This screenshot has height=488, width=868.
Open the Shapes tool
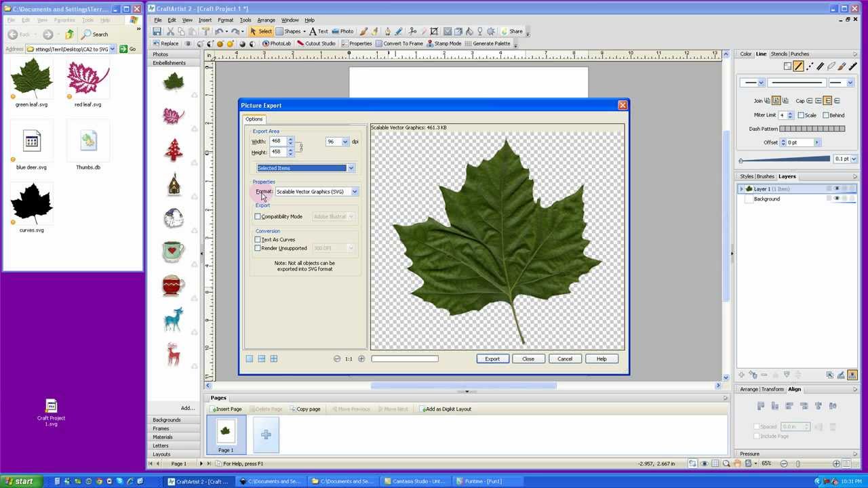pos(291,31)
